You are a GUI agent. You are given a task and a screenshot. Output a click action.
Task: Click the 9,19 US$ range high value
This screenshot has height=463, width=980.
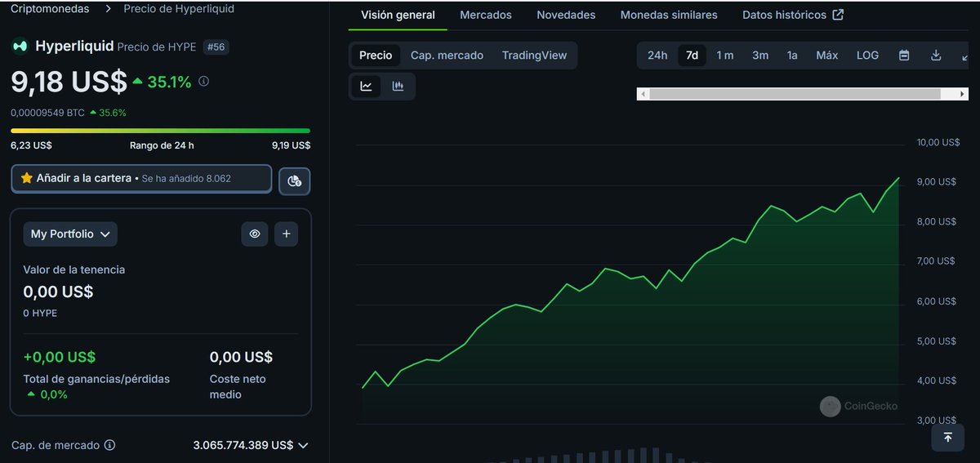tap(291, 145)
